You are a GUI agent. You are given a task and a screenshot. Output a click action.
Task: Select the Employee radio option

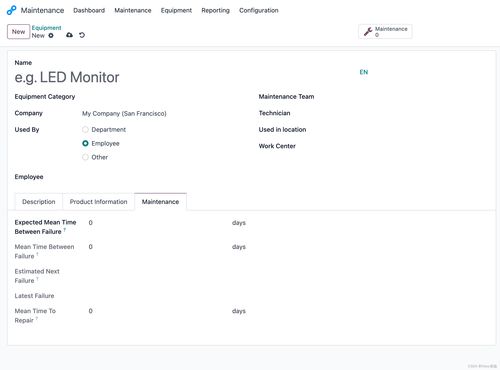point(85,143)
